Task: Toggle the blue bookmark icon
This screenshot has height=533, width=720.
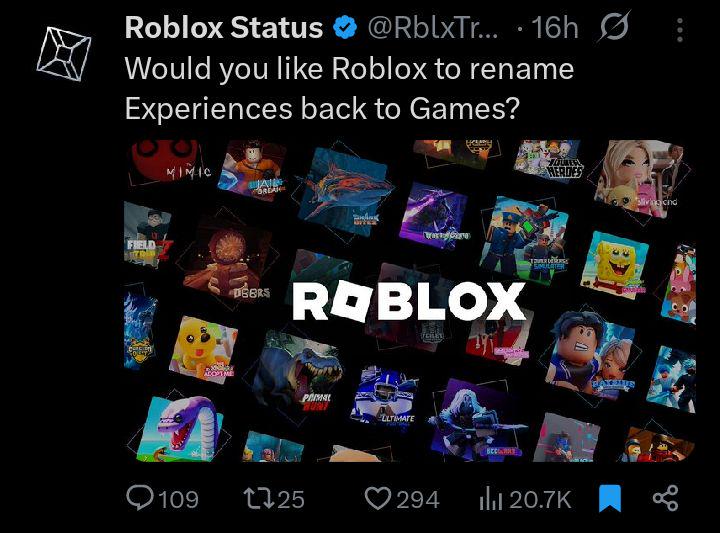Action: [x=610, y=499]
